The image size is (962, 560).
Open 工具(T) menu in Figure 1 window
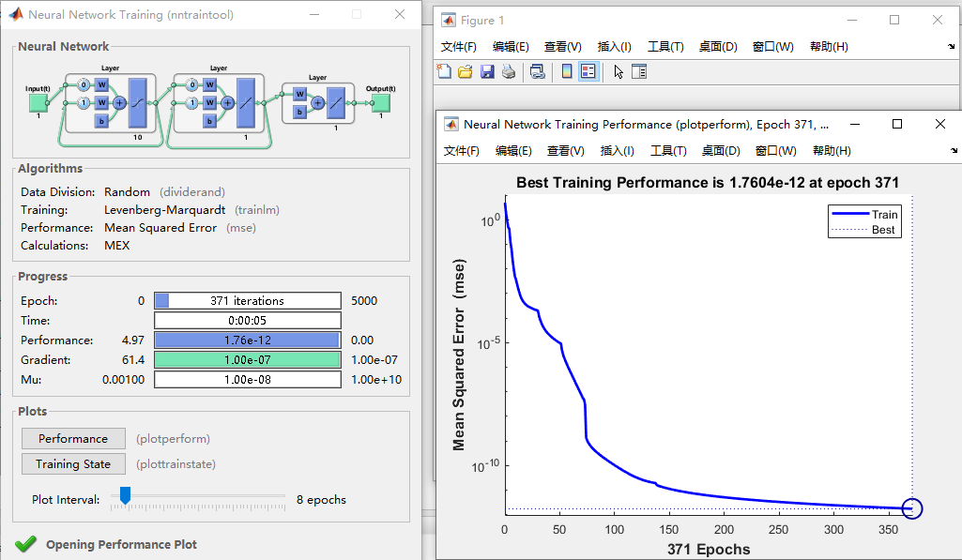pyautogui.click(x=665, y=47)
